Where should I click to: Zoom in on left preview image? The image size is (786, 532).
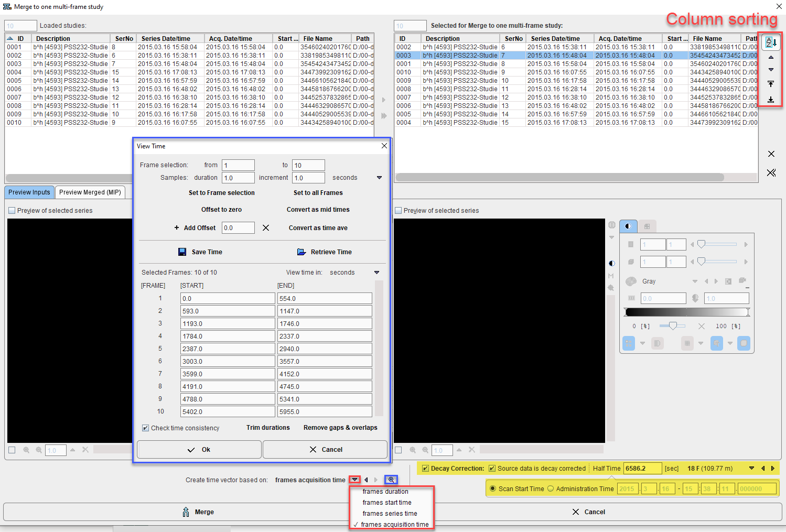coord(26,450)
